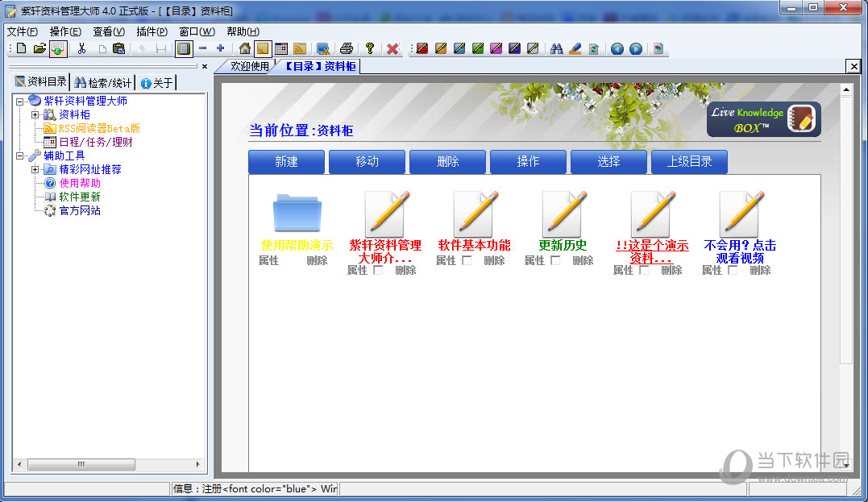Select the dark purple pen color swatch
Image resolution: width=868 pixels, height=502 pixels.
514,48
